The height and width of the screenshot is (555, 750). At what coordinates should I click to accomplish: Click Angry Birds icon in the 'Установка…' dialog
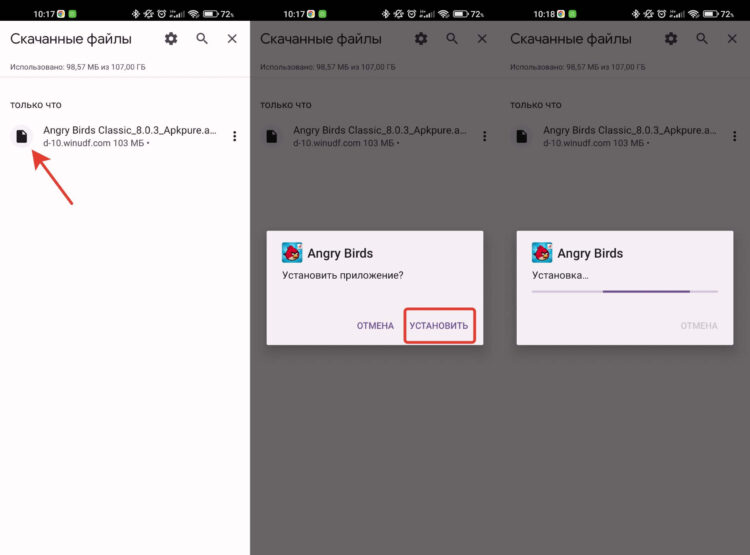click(x=542, y=253)
